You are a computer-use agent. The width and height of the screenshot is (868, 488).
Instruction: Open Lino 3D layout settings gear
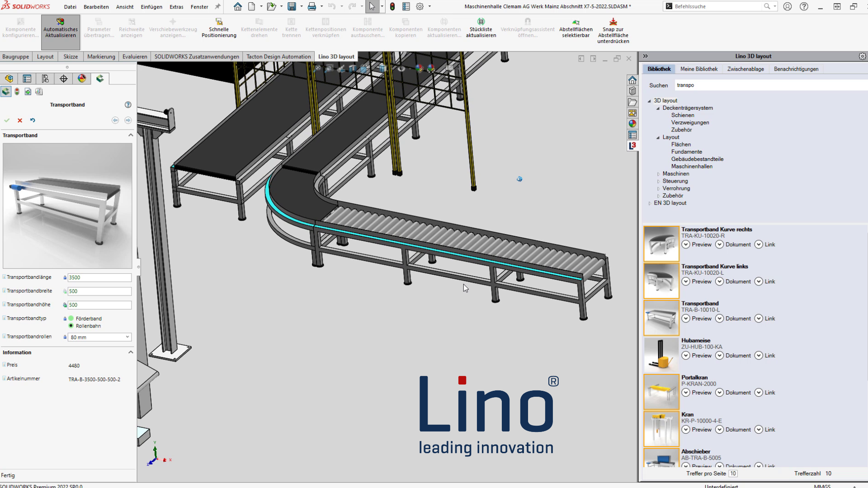tap(862, 56)
